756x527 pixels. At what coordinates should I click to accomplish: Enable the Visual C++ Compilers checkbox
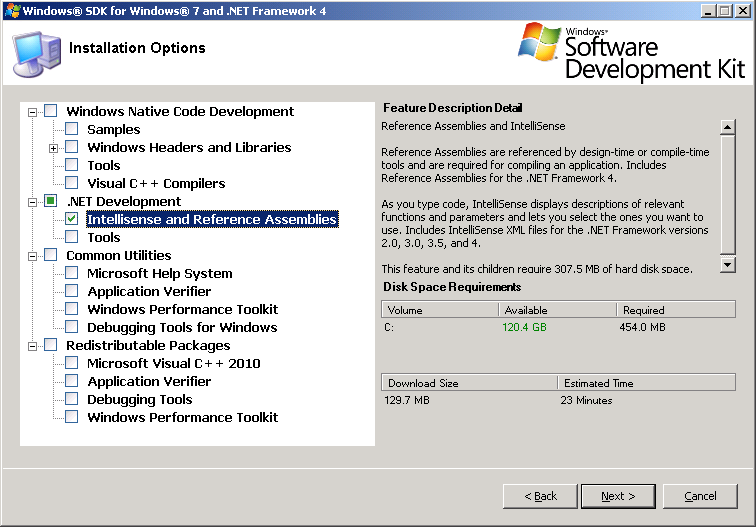72,183
